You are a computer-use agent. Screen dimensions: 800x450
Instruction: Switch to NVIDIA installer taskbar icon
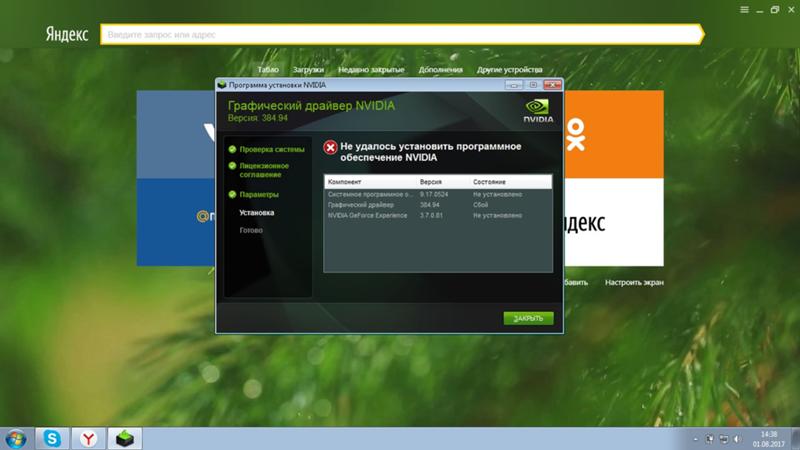124,438
